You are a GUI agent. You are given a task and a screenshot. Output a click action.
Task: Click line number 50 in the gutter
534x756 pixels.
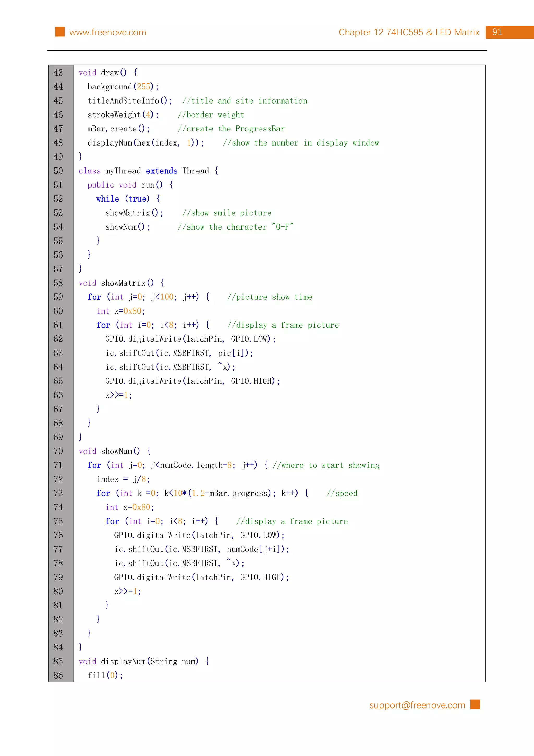(58, 171)
